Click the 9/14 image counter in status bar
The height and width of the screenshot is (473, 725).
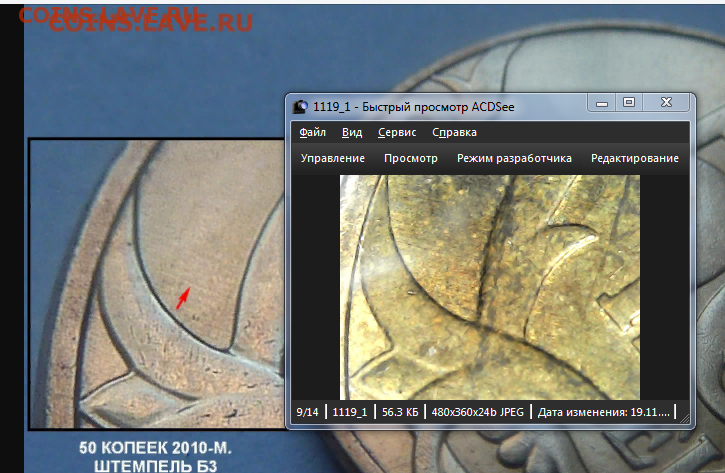click(x=307, y=412)
